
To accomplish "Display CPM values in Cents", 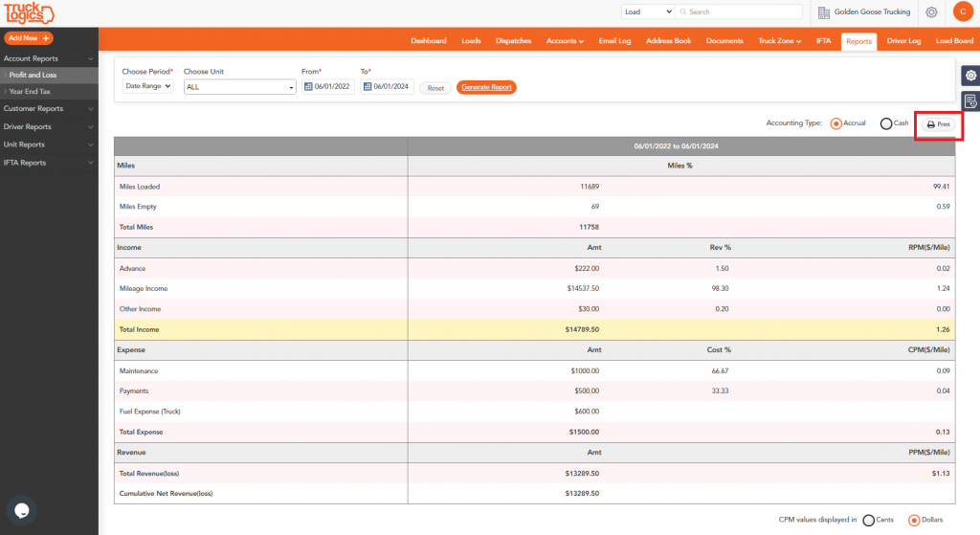I will (868, 521).
